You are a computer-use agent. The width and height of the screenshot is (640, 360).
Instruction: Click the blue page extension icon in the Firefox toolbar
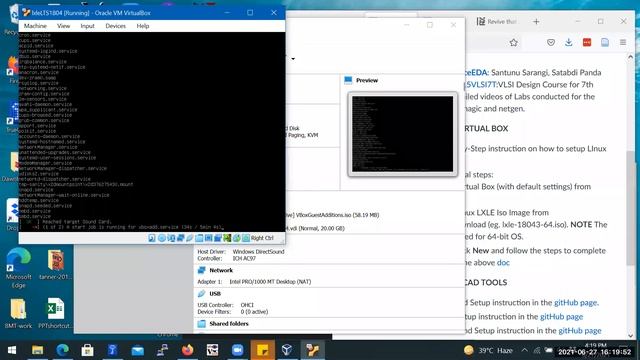(x=605, y=42)
